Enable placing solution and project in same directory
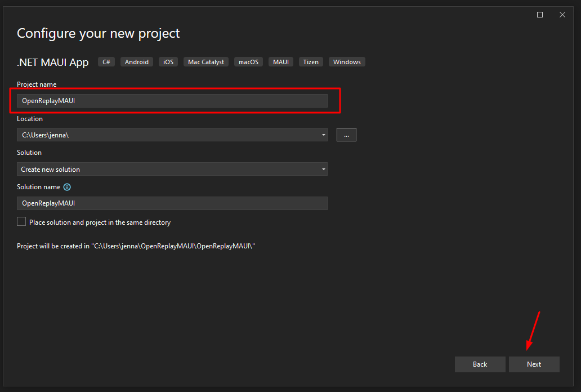 pyautogui.click(x=21, y=222)
